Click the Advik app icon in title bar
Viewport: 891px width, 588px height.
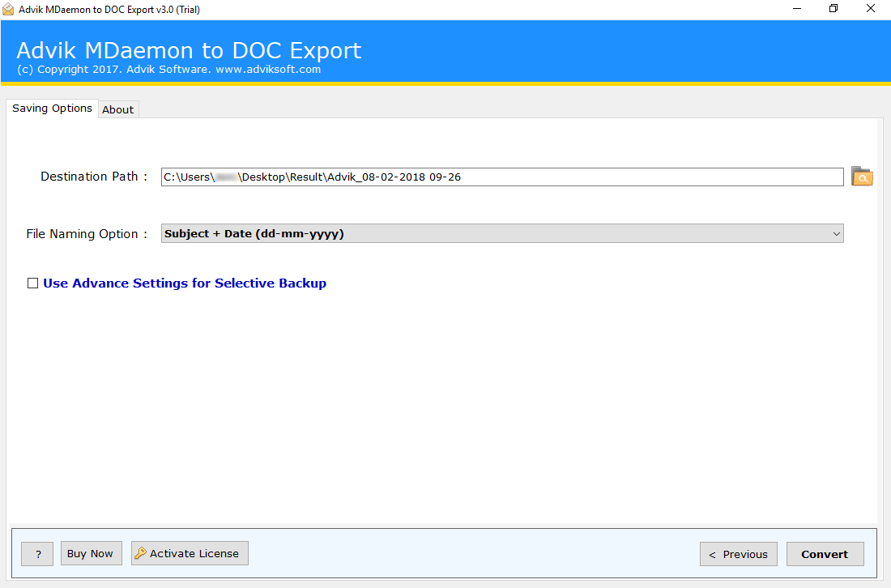click(8, 9)
